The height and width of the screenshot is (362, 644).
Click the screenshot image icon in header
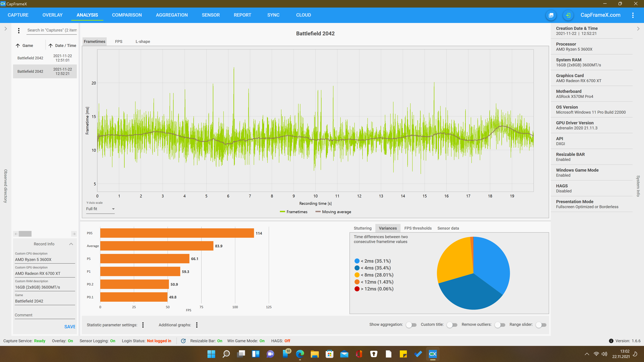(551, 15)
